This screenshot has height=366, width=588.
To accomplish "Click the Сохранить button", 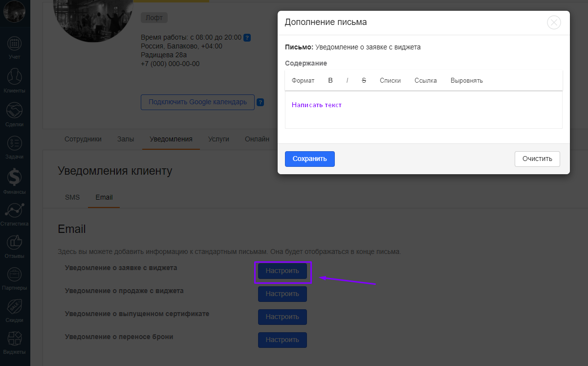I will pos(310,159).
